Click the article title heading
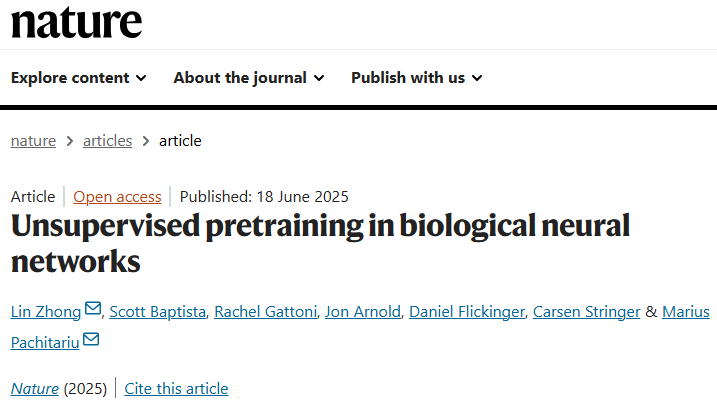 [320, 243]
